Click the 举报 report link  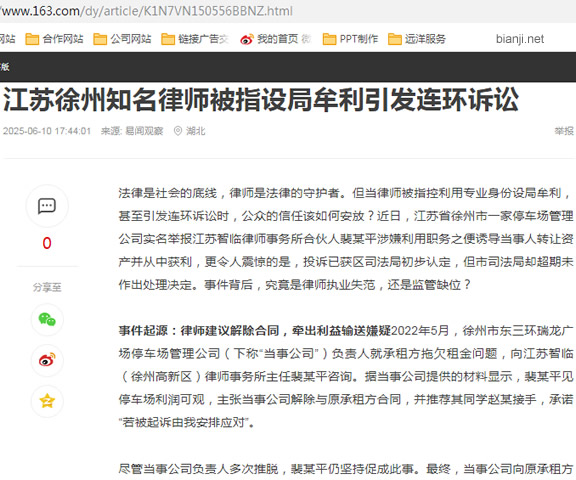[x=564, y=131]
